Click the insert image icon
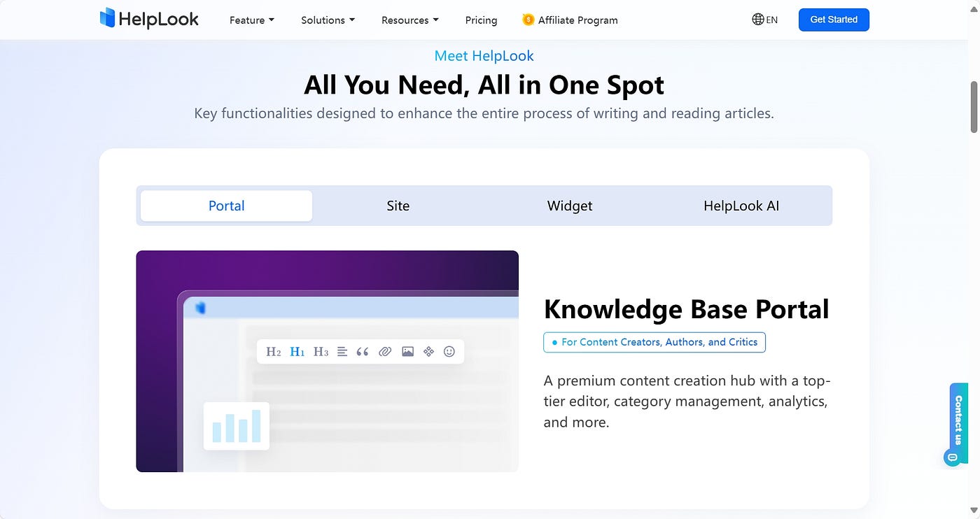This screenshot has width=980, height=519. pos(407,352)
